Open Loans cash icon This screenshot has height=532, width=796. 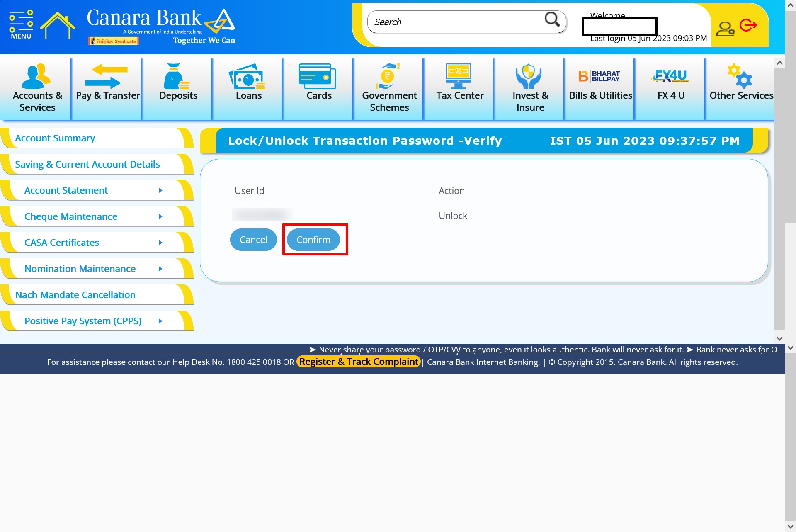247,76
